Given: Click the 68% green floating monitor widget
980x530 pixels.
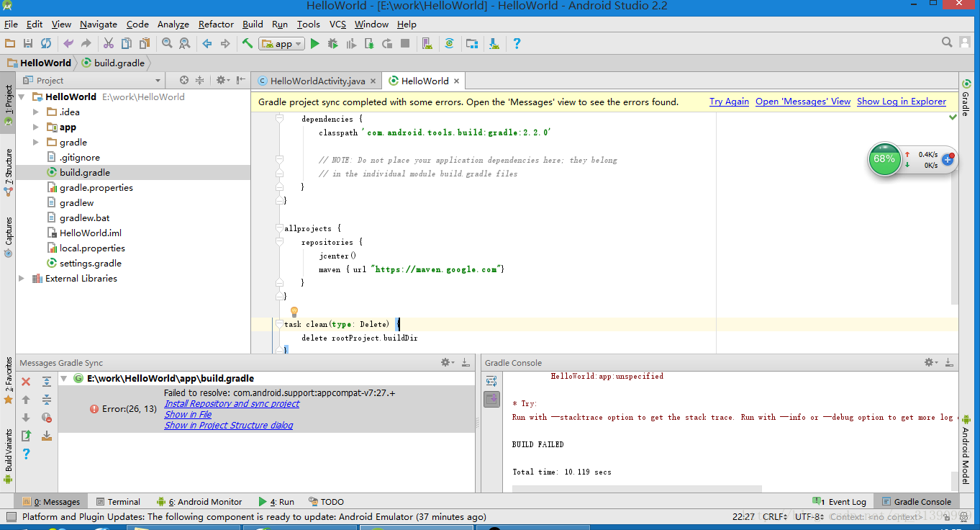Looking at the screenshot, I should coord(884,159).
